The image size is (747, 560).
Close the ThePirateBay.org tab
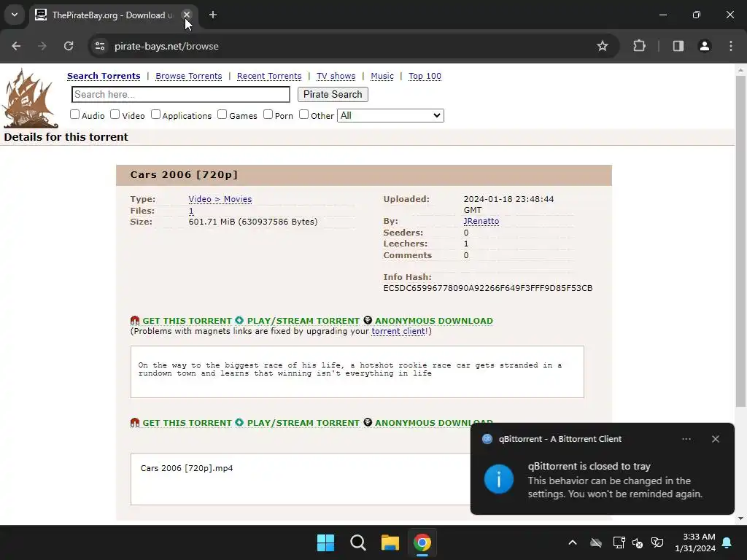187,15
